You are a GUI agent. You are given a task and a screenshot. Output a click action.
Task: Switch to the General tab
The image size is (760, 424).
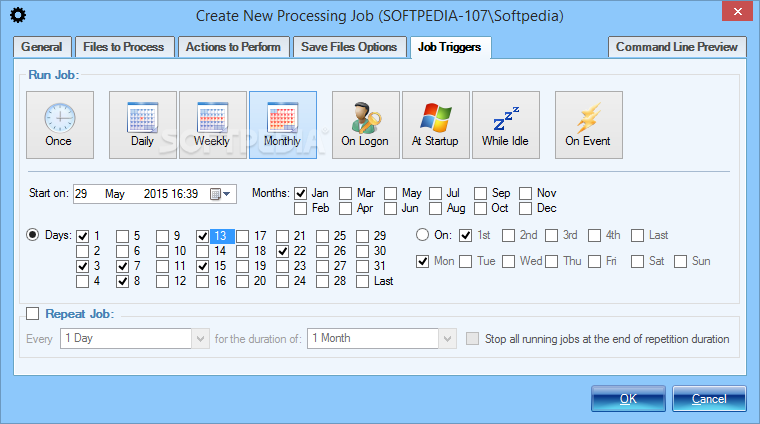click(x=42, y=47)
